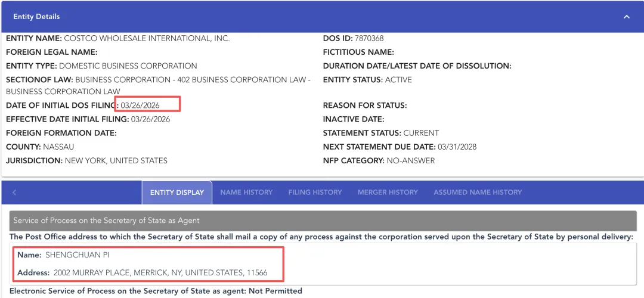Click the Statement Status value CURRENT
Viewport: 644px width, 298px height.
pos(421,133)
